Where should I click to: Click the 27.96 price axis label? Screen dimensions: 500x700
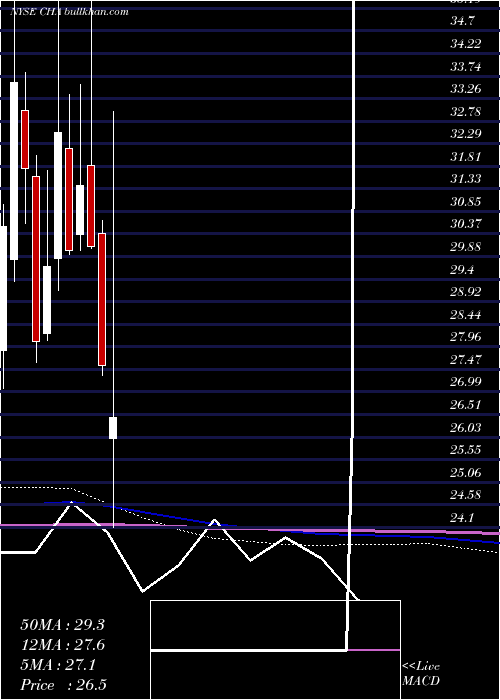click(x=465, y=336)
